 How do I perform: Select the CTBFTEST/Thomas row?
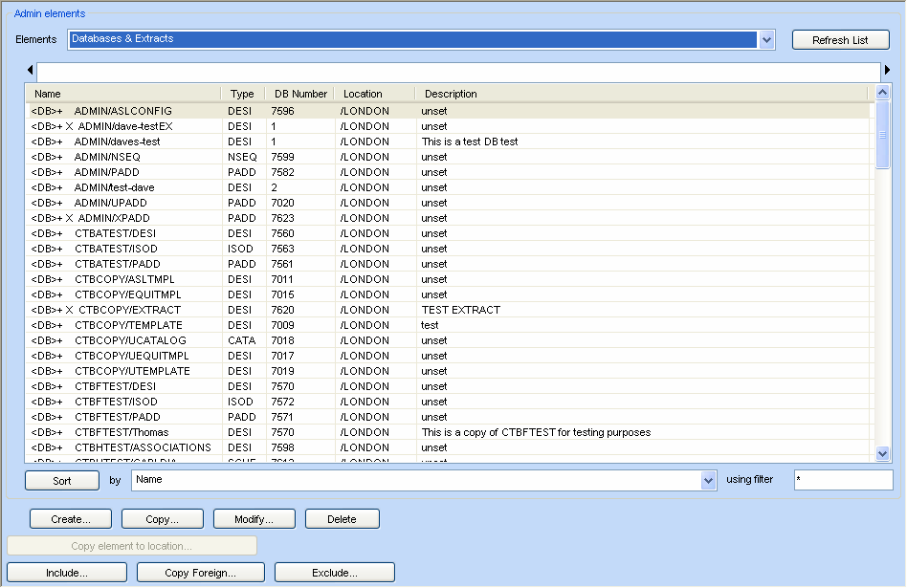coord(449,432)
